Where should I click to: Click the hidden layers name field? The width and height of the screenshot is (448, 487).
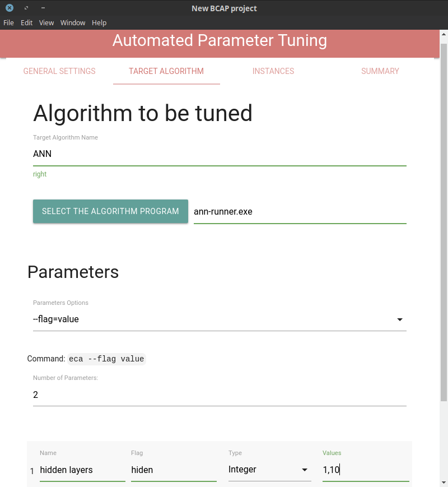tap(82, 470)
